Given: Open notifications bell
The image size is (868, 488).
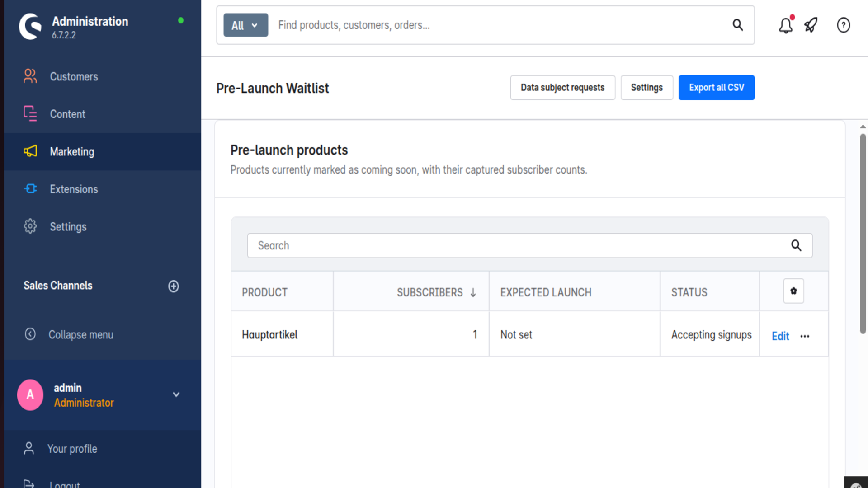Looking at the screenshot, I should click(x=786, y=25).
